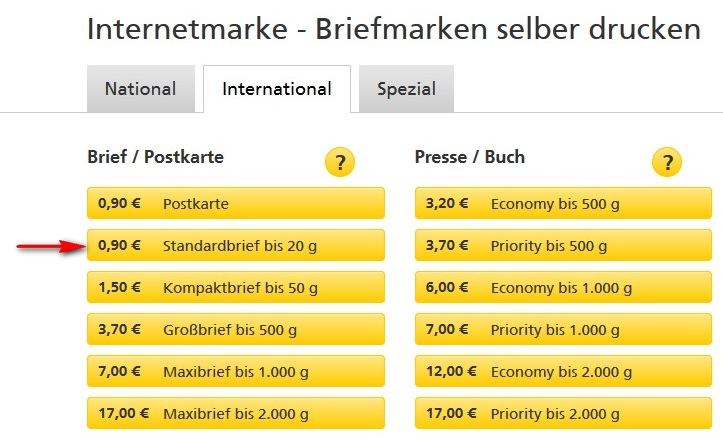The width and height of the screenshot is (723, 446).
Task: Click the Brief / Postkarte heading
Action: tap(155, 157)
